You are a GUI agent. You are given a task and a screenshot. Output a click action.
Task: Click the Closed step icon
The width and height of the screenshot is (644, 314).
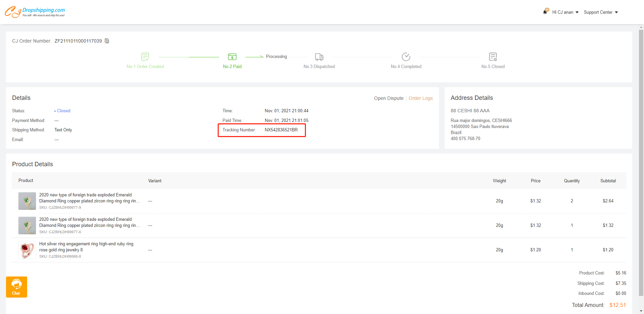tap(493, 57)
